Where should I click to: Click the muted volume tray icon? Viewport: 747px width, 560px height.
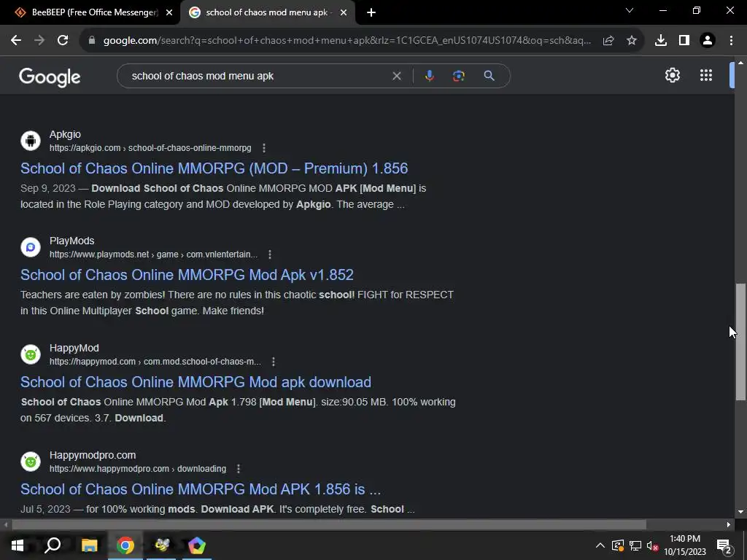tap(653, 546)
